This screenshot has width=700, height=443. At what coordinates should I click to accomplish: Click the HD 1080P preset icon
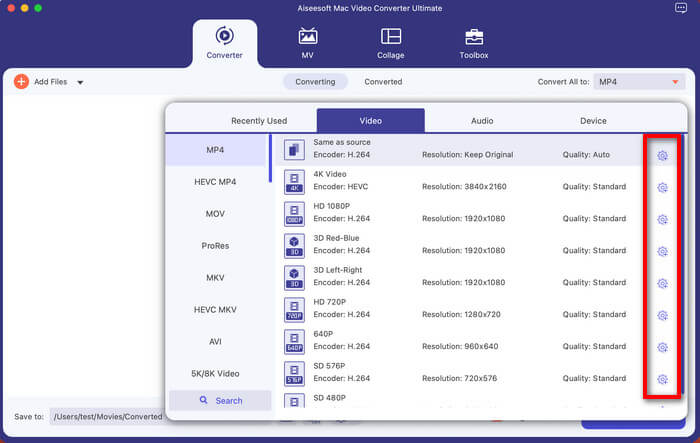click(294, 213)
